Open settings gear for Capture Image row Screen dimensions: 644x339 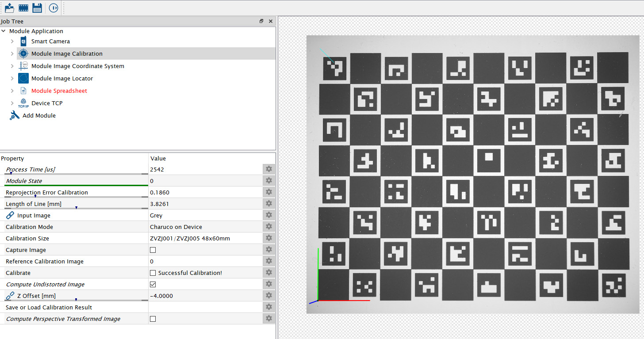click(x=268, y=250)
